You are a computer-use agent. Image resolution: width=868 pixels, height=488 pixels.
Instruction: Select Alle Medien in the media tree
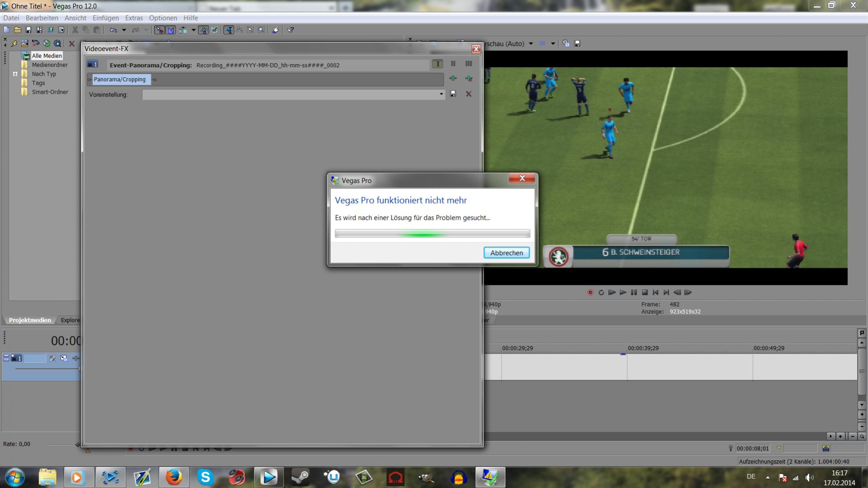point(47,56)
